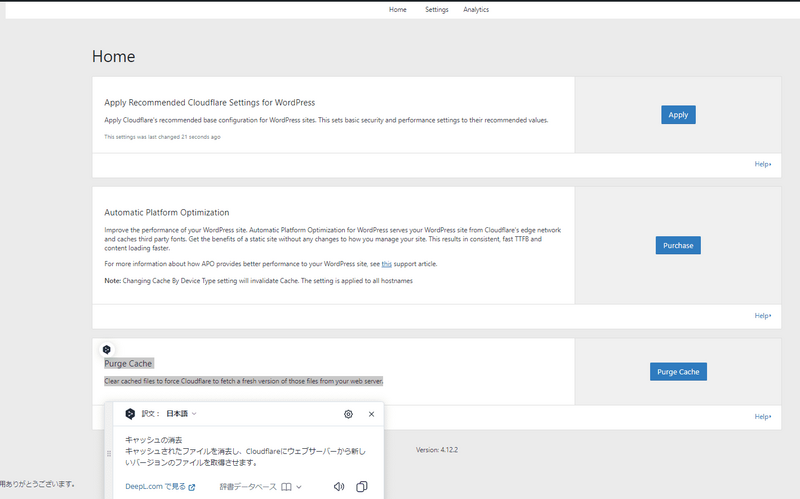The width and height of the screenshot is (800, 499).
Task: Switch to the Settings tab
Action: (437, 10)
